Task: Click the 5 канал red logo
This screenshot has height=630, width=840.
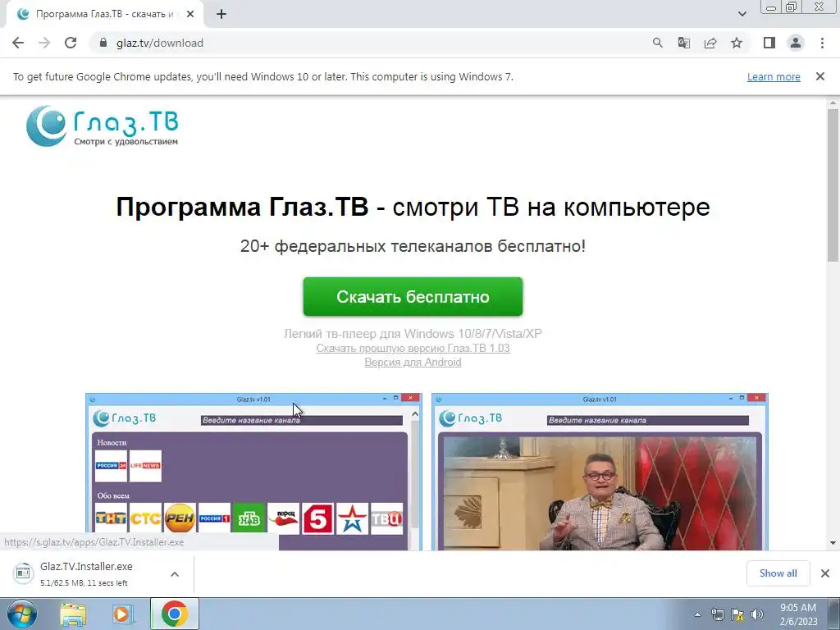Action: click(x=317, y=518)
